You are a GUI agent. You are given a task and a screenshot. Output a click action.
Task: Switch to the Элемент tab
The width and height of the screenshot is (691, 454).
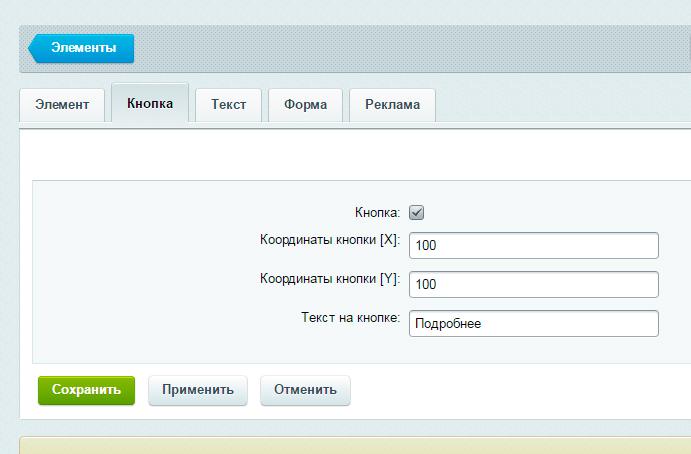[x=62, y=105]
